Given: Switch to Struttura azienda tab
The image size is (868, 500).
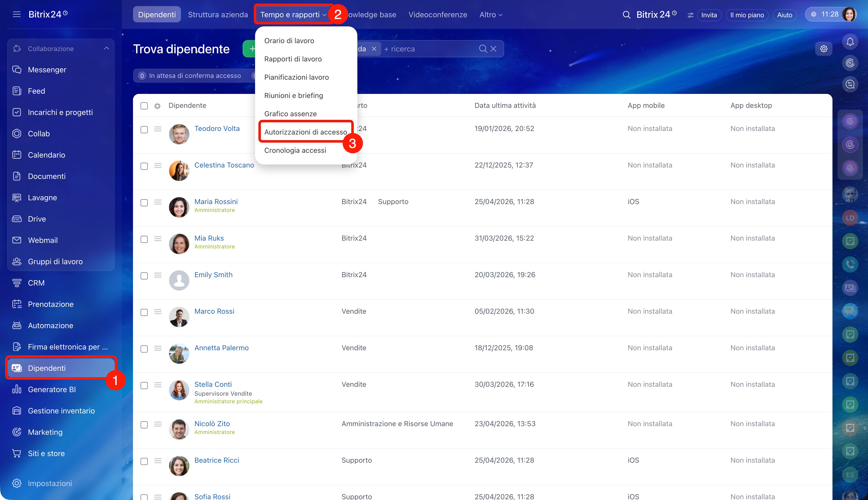Looking at the screenshot, I should click(218, 15).
